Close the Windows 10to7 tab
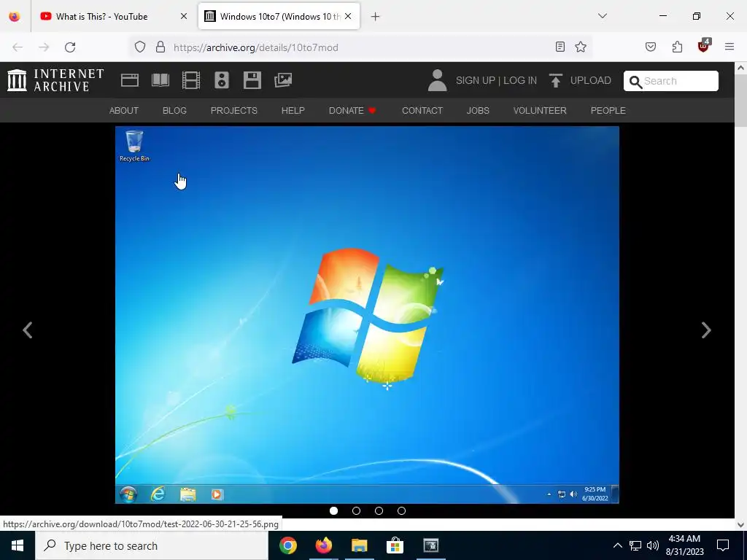747x560 pixels. click(348, 16)
